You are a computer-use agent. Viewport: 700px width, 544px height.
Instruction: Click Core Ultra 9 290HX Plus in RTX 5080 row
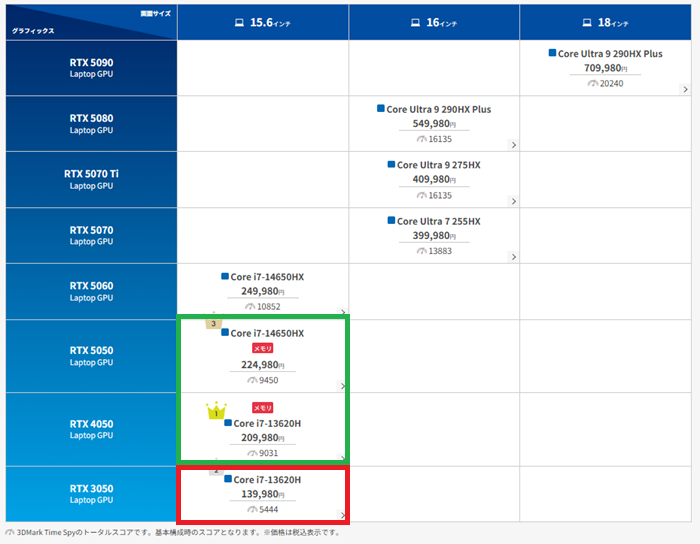pos(438,109)
